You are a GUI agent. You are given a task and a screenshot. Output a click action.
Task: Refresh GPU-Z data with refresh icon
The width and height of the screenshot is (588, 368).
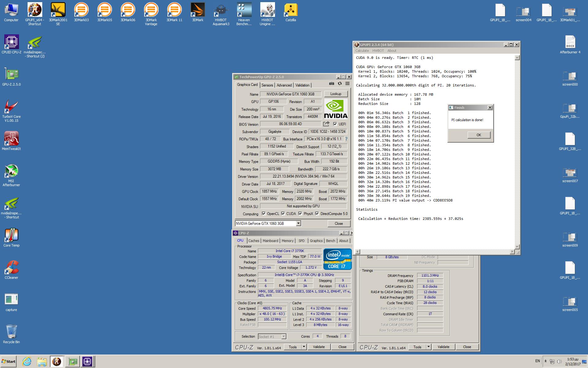pos(339,83)
